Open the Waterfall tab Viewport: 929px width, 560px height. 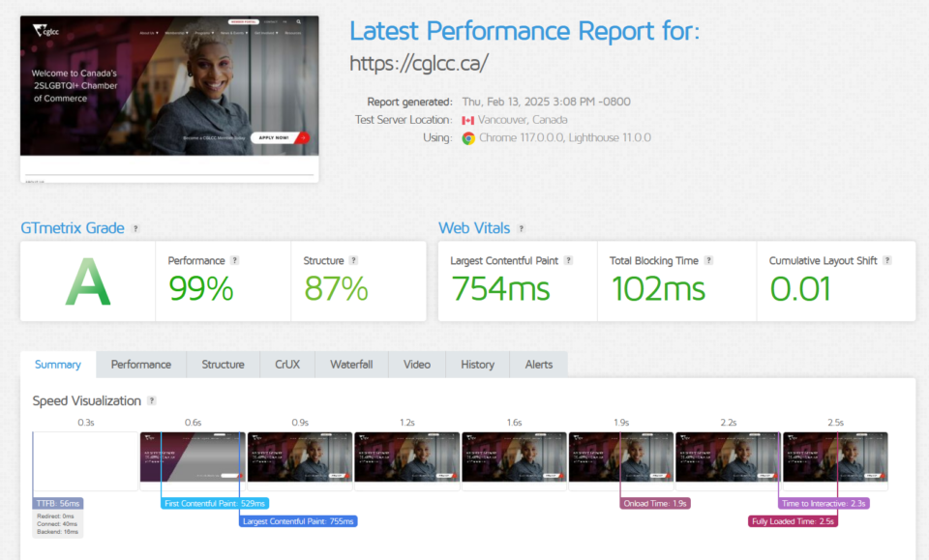tap(351, 365)
